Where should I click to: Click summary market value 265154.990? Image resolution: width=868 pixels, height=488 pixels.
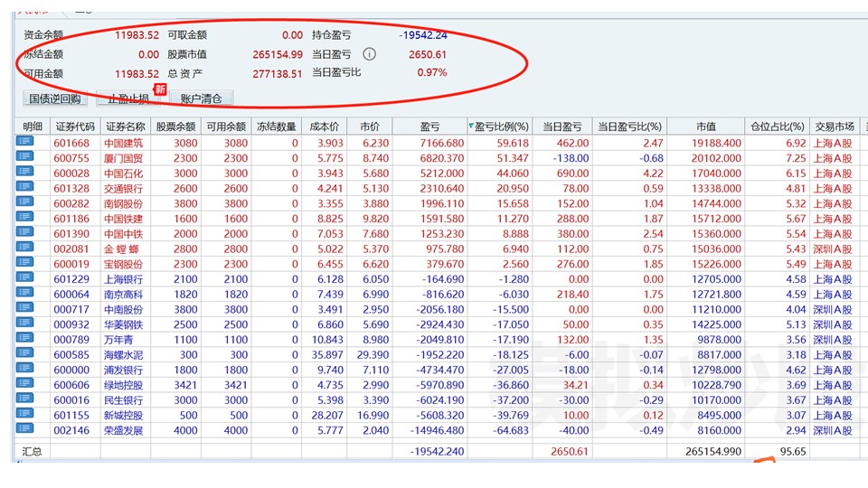713,452
